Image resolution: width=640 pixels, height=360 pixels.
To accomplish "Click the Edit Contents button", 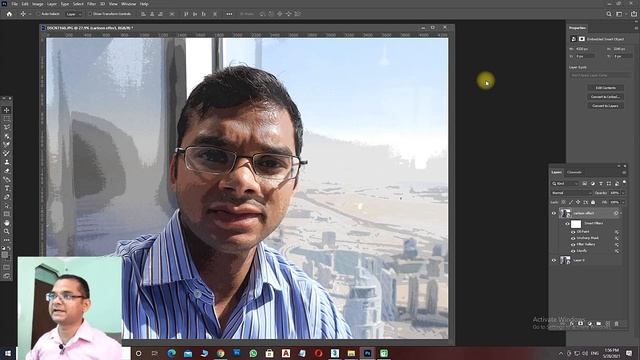I will click(x=606, y=88).
